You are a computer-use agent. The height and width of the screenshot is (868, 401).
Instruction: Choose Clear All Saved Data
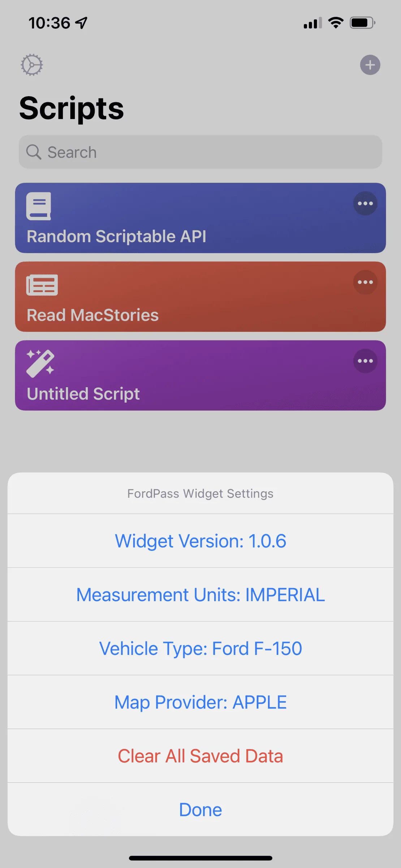pos(200,755)
